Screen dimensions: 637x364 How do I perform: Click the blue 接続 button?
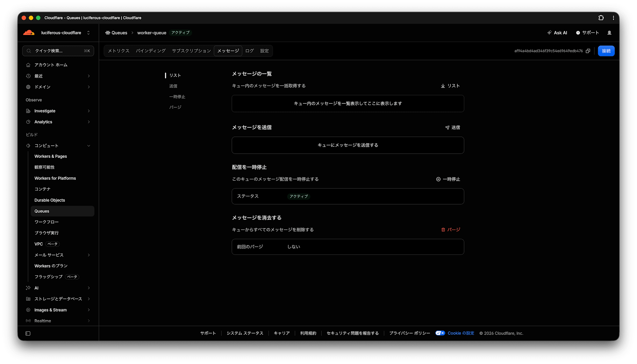606,51
